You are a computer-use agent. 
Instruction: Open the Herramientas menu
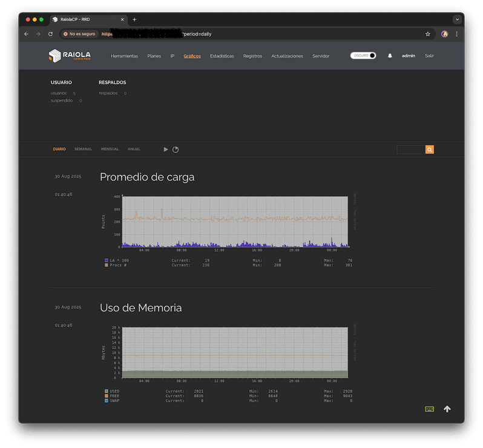pyautogui.click(x=125, y=56)
